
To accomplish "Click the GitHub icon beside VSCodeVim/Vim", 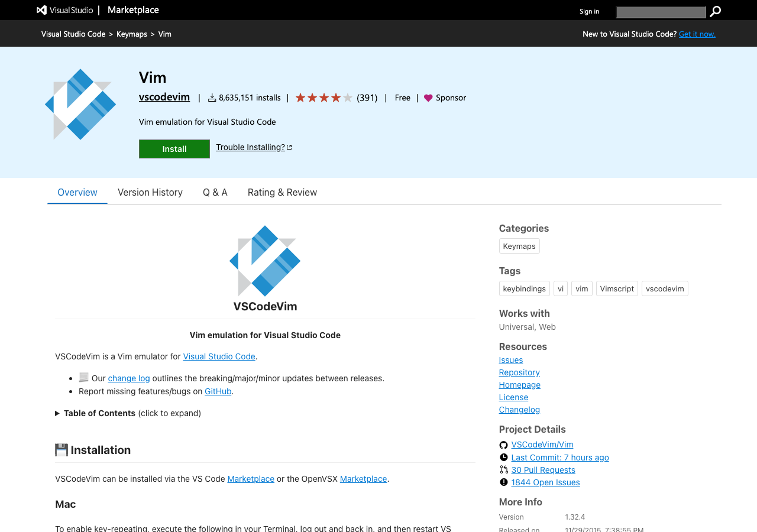I will (503, 445).
